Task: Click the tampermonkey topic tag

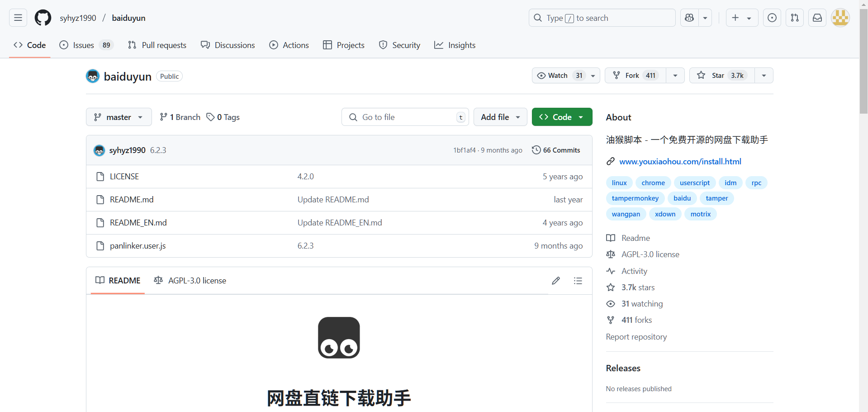Action: pos(635,198)
